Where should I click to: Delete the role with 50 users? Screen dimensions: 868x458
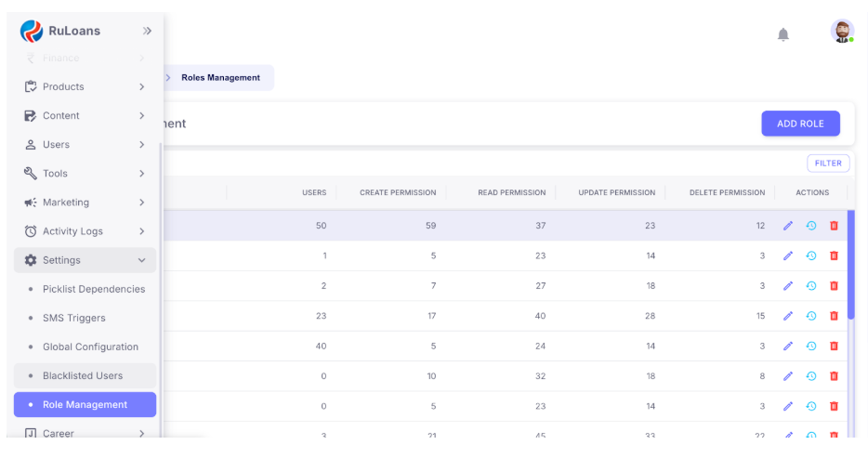834,226
